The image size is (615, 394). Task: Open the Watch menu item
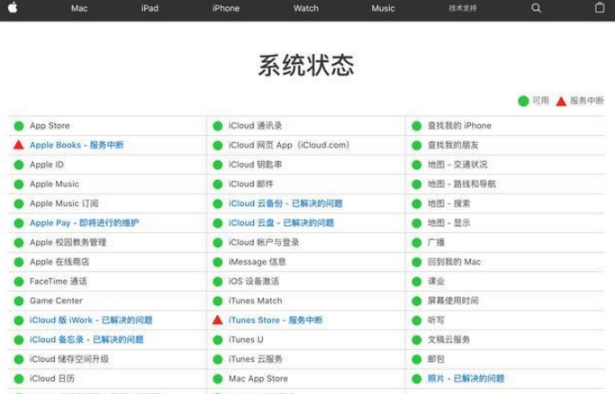point(306,8)
